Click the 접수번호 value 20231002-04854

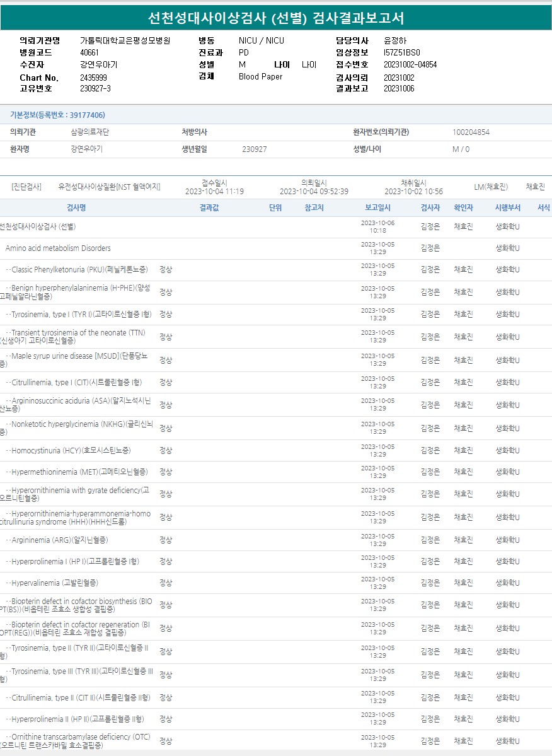pyautogui.click(x=410, y=65)
